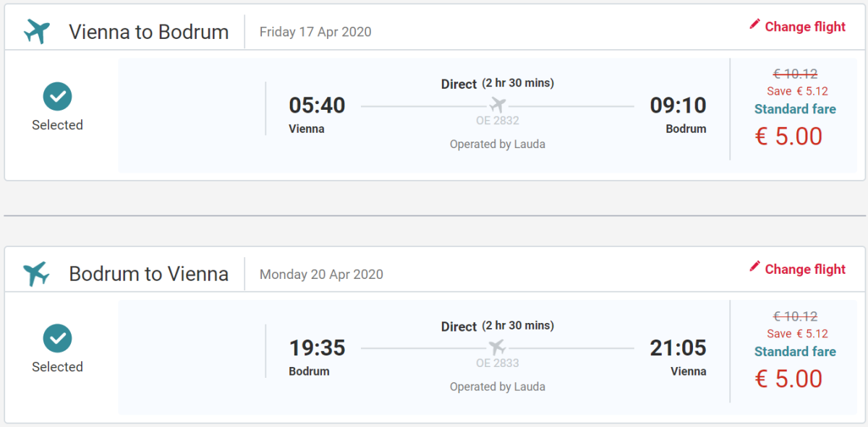
Task: Click the plane icon above flight OE 2832
Action: point(498,105)
